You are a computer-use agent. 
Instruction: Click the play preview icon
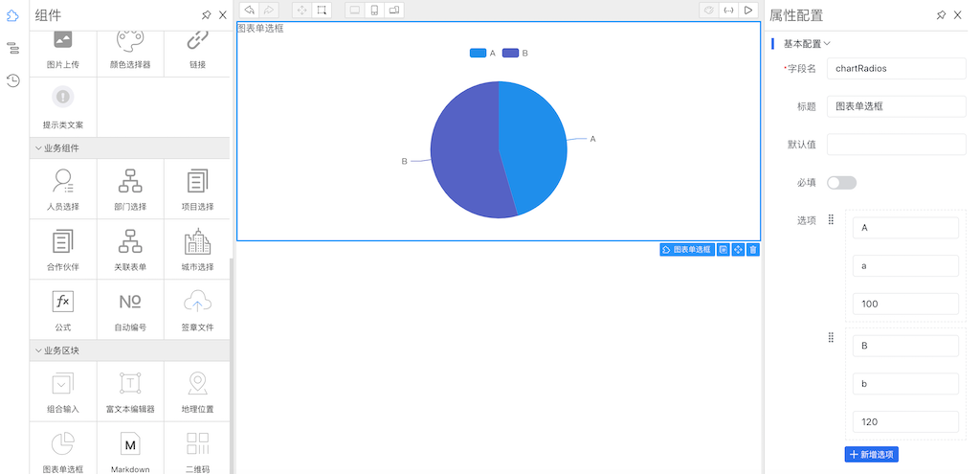(x=749, y=11)
